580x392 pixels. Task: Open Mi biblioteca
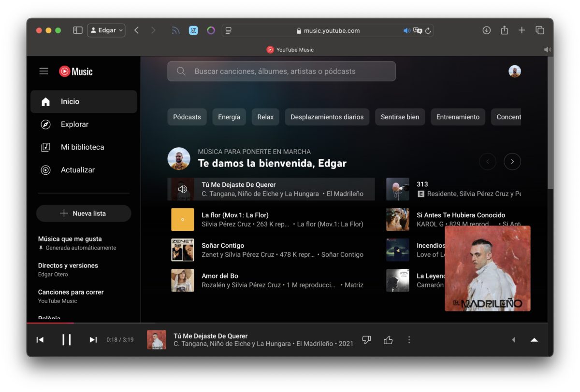tap(84, 147)
